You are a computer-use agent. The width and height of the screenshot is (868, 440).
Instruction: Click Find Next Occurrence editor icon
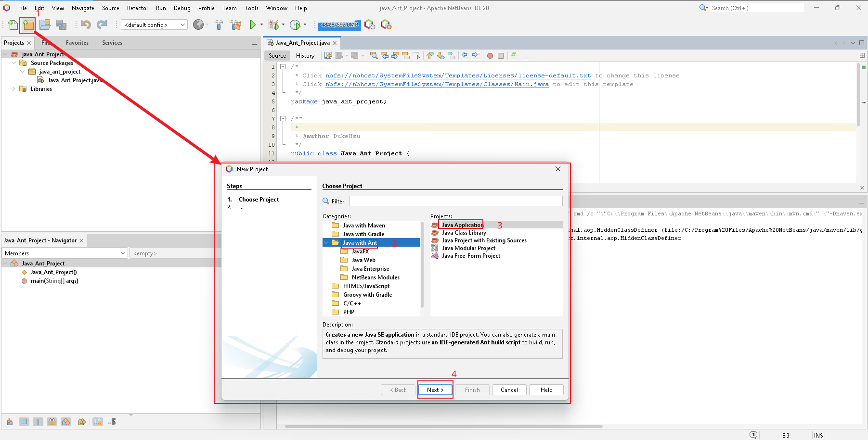(x=395, y=56)
